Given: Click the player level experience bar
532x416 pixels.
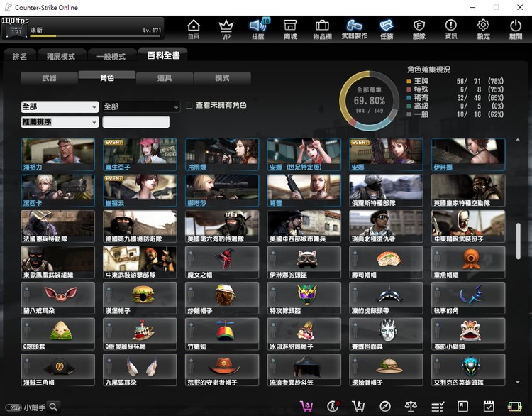Looking at the screenshot, I should coord(96,35).
